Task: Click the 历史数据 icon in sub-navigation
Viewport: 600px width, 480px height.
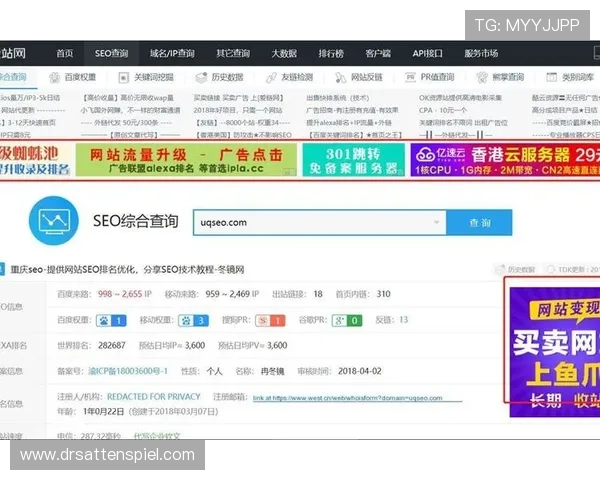Action: click(x=201, y=78)
